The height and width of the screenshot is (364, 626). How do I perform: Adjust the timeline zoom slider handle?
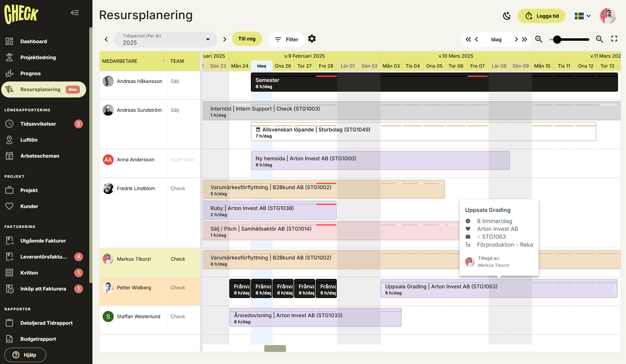click(x=557, y=40)
